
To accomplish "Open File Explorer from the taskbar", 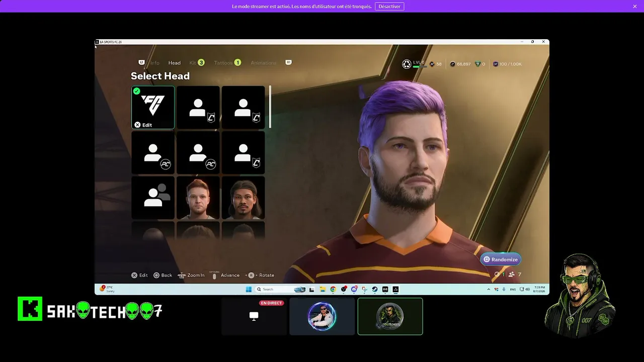I will (323, 290).
